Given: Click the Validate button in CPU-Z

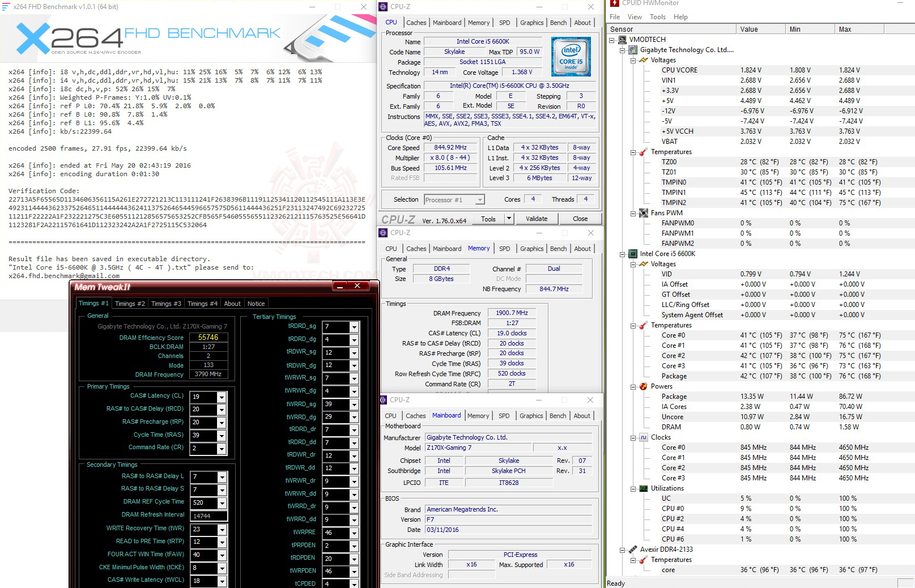Looking at the screenshot, I should (537, 219).
